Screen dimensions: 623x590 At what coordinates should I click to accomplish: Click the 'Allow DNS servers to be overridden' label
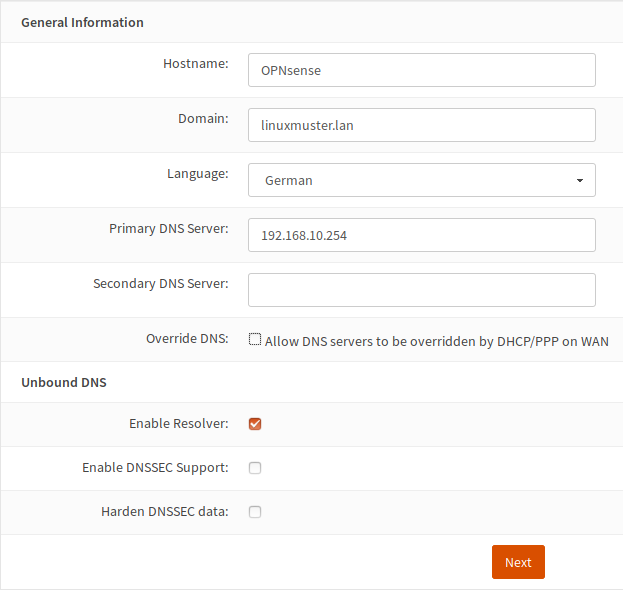click(437, 341)
